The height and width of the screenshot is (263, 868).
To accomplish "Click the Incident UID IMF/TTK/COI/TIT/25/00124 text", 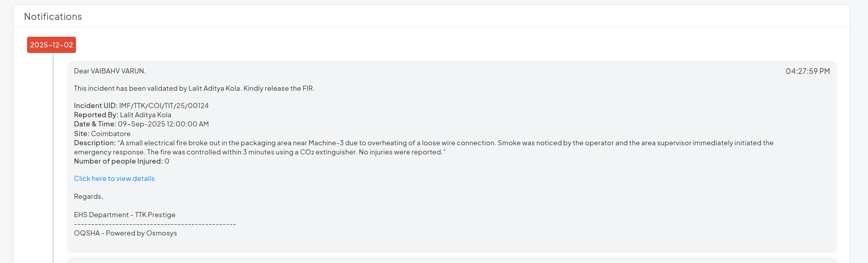I will click(x=141, y=106).
